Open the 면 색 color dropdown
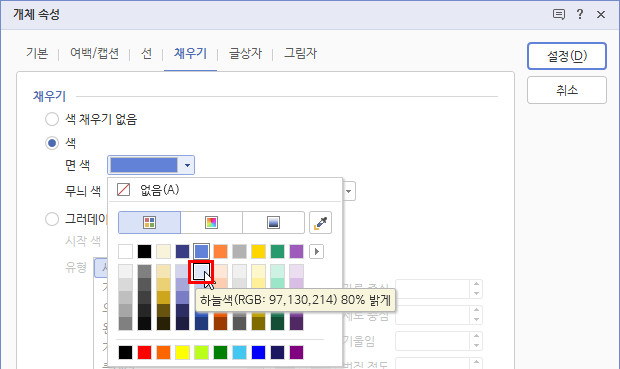 click(151, 165)
